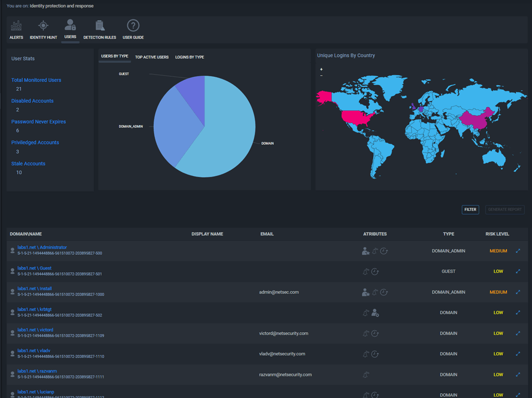
Task: Open the Stale Accounts stat link
Action: pyautogui.click(x=28, y=163)
